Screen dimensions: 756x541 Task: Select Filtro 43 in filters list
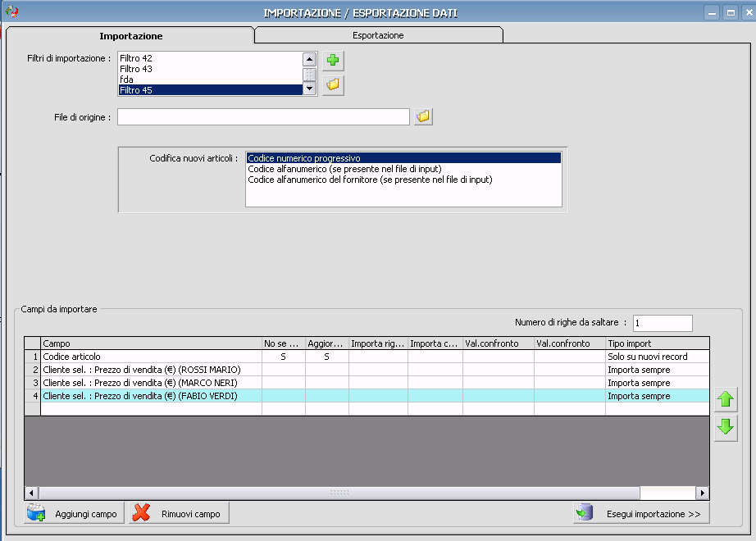(x=210, y=69)
